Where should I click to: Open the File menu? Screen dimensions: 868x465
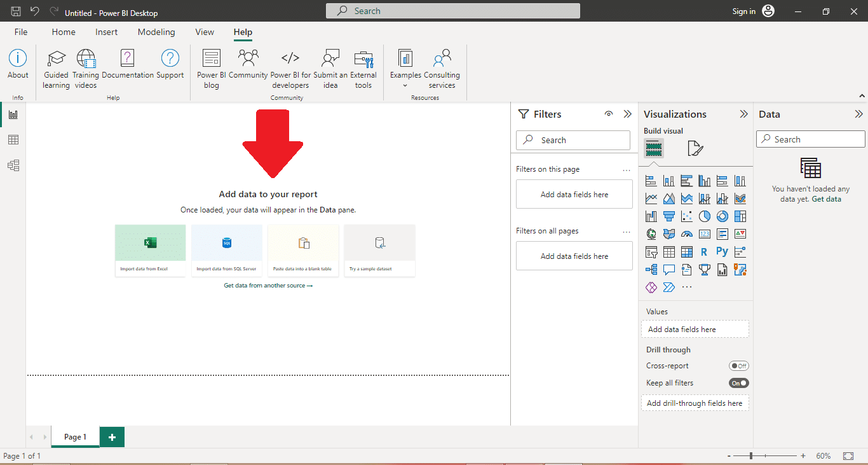(21, 32)
